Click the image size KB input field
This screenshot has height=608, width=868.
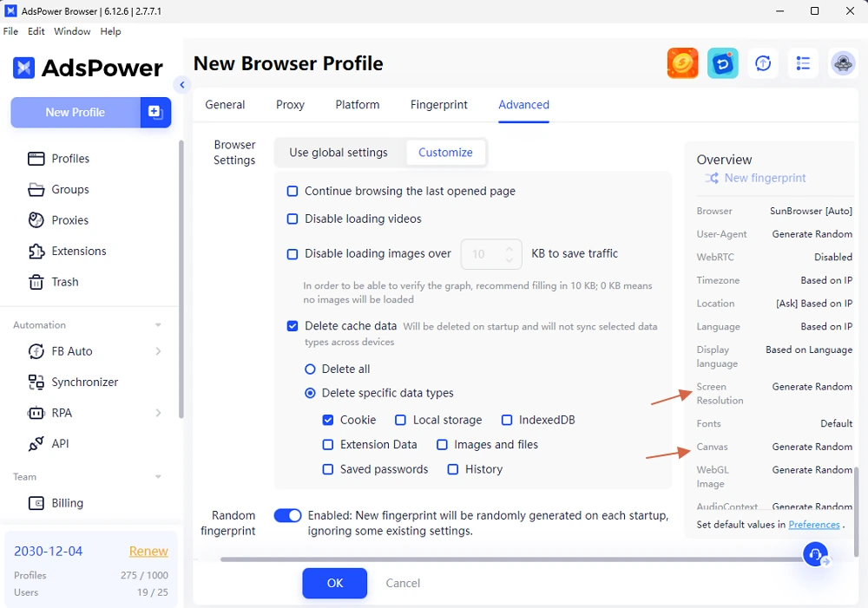(x=491, y=254)
